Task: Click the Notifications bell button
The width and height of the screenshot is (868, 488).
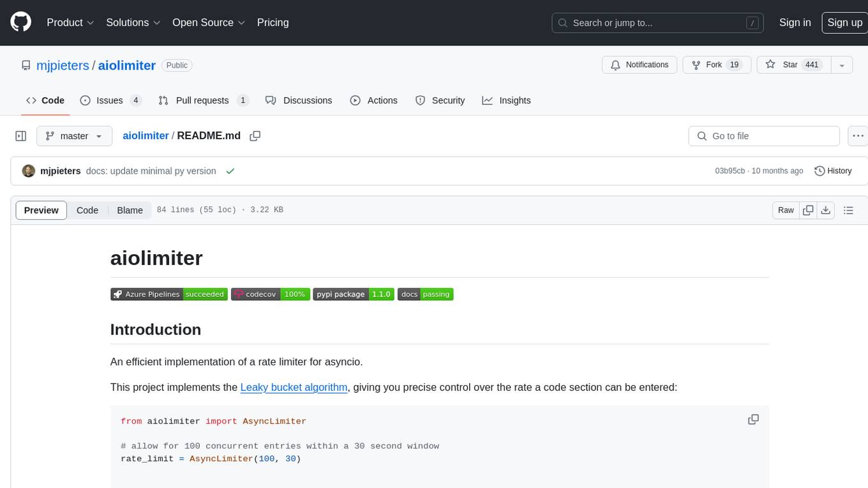Action: point(640,65)
